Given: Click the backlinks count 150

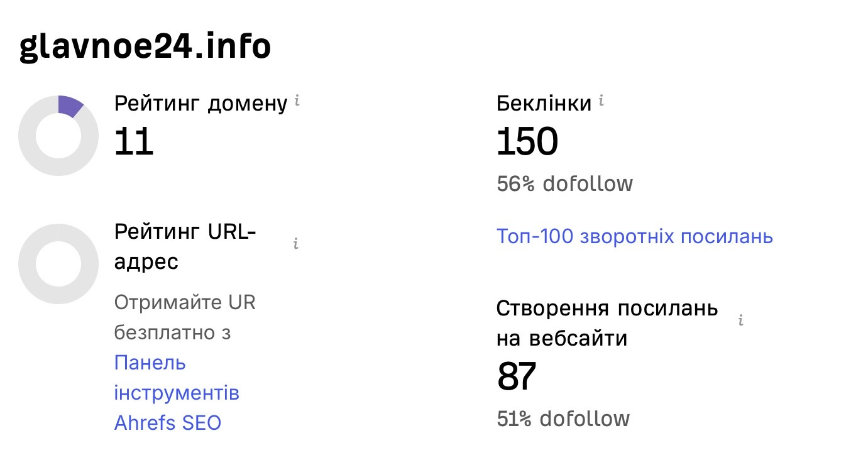Looking at the screenshot, I should coord(527,141).
